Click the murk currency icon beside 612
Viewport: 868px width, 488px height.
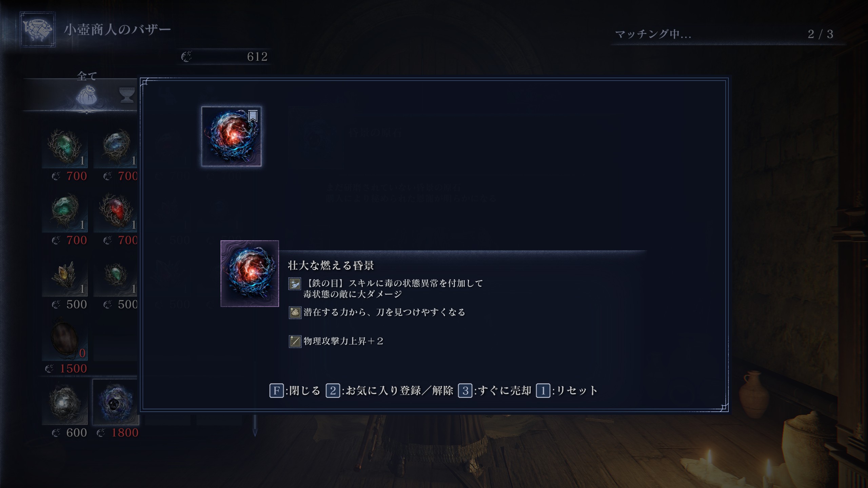(186, 57)
